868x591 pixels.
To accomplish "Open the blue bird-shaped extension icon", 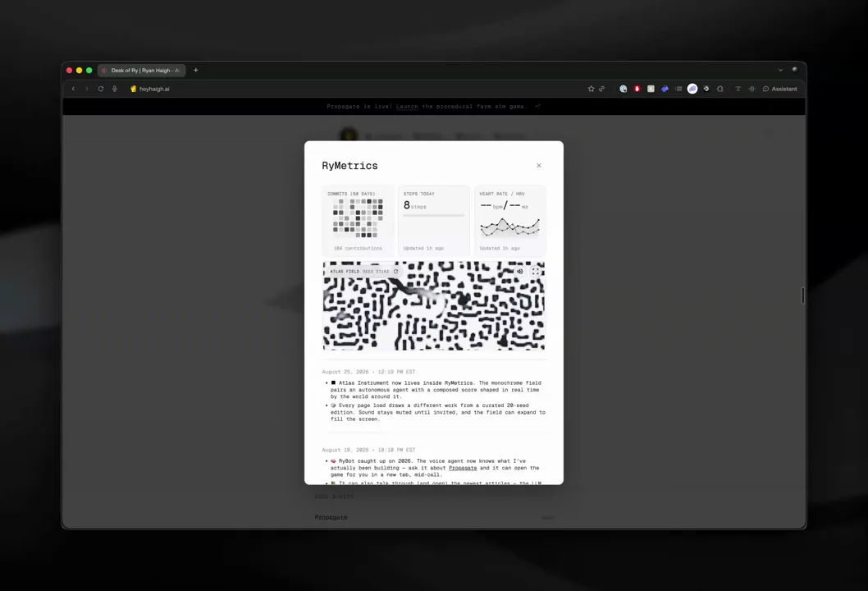I will (665, 89).
